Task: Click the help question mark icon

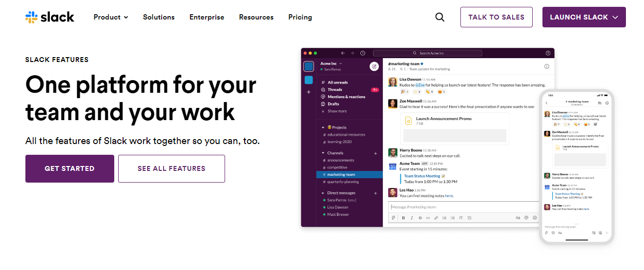Action: 548,53
